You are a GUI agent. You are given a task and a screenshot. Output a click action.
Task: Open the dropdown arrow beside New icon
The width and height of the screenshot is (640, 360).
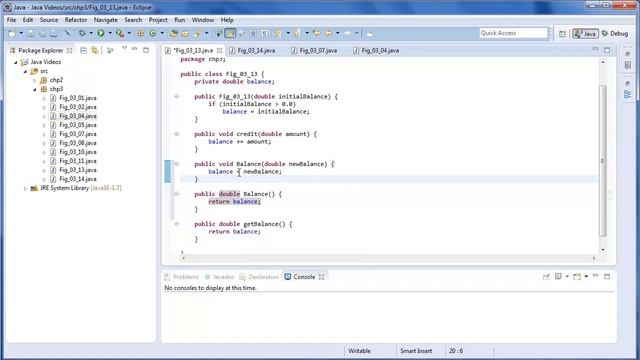tap(21, 33)
